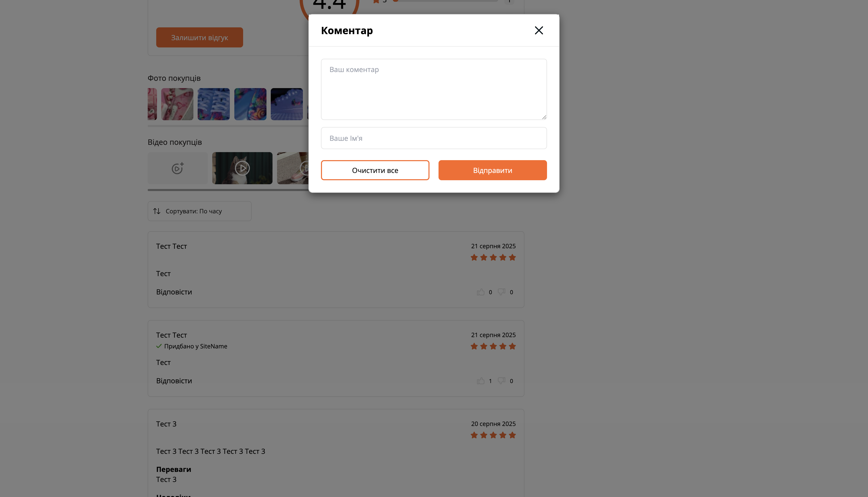The width and height of the screenshot is (868, 497).
Task: Play the cat video thumbnail
Action: click(242, 168)
